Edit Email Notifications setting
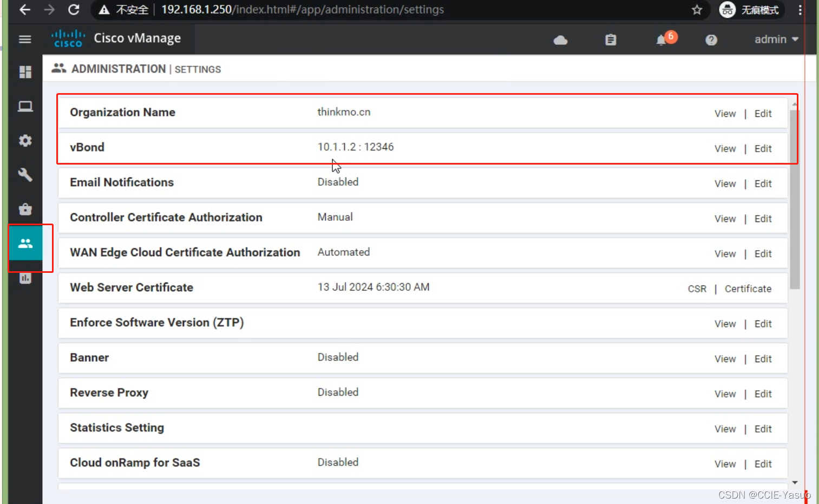The height and width of the screenshot is (504, 819). click(763, 184)
